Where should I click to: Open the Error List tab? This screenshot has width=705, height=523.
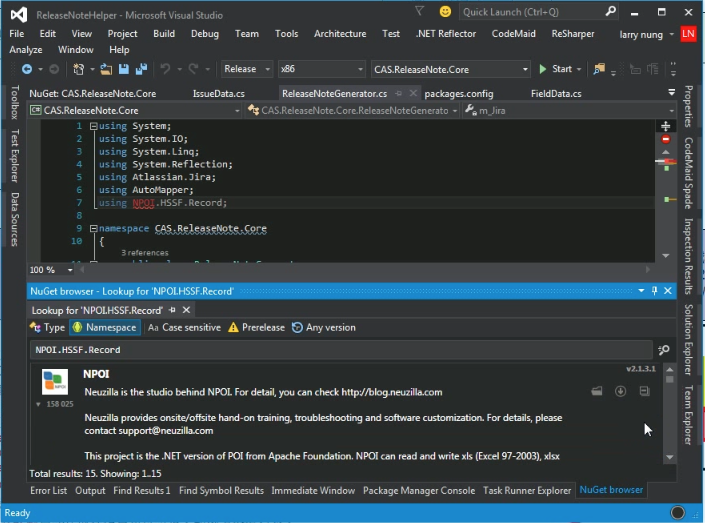pos(48,490)
